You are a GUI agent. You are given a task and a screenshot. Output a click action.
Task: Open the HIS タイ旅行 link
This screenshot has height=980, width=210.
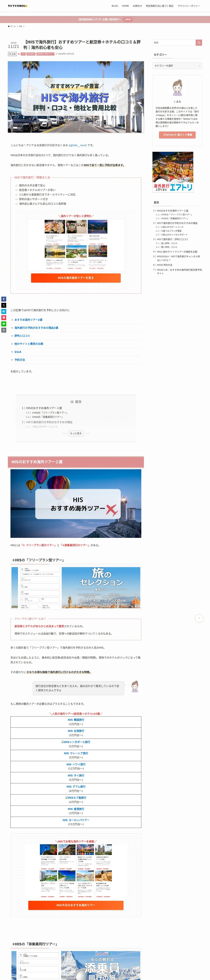coord(76,775)
